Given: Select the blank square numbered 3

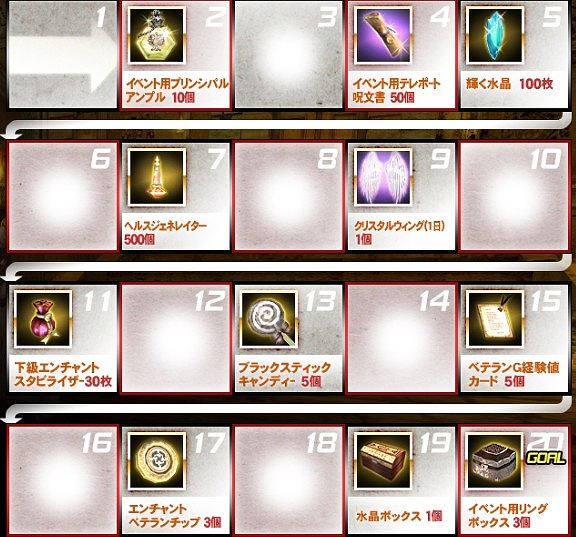Looking at the screenshot, I should 288,54.
